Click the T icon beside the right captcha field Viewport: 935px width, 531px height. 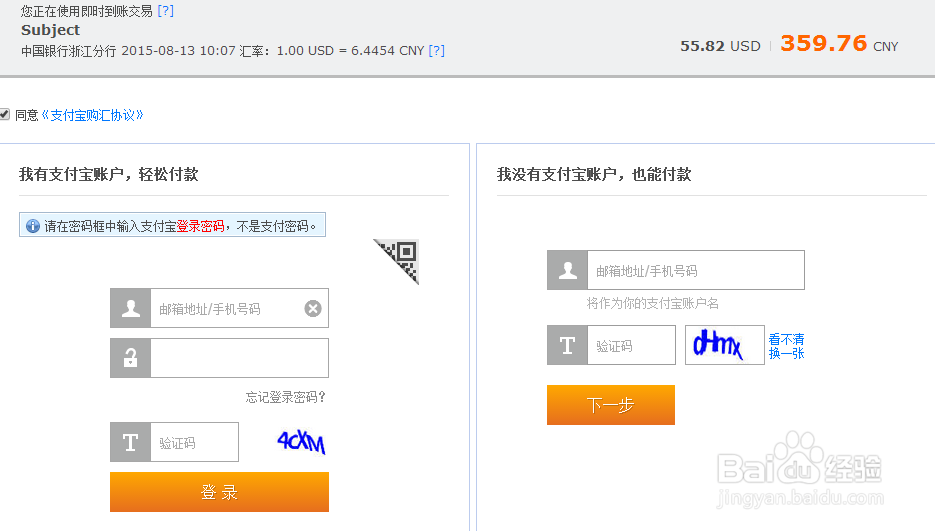(x=568, y=345)
